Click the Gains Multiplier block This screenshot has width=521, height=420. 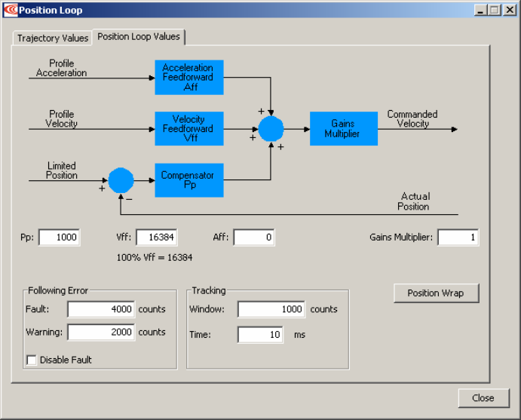(344, 129)
